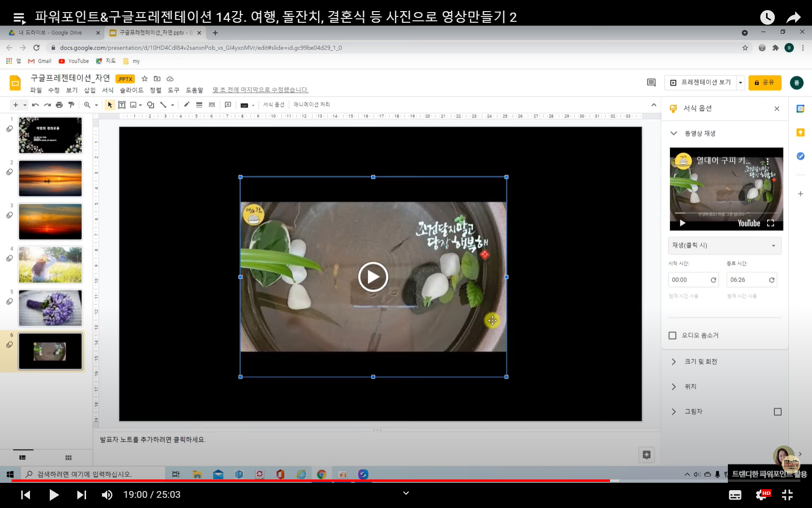The image size is (812, 508).
Task: Undo the last action
Action: pyautogui.click(x=35, y=105)
